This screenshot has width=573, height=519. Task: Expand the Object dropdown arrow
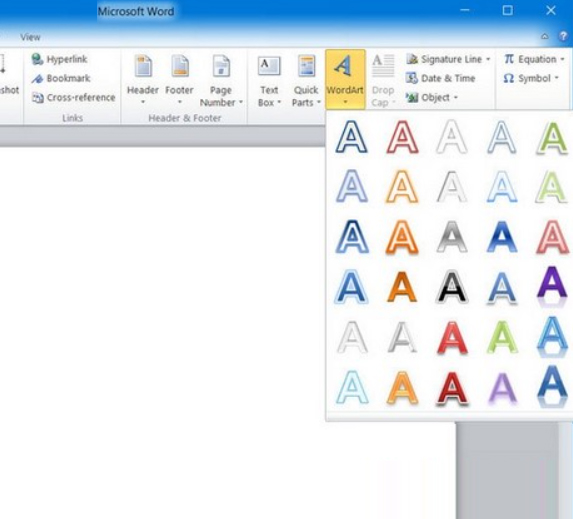[x=456, y=98]
